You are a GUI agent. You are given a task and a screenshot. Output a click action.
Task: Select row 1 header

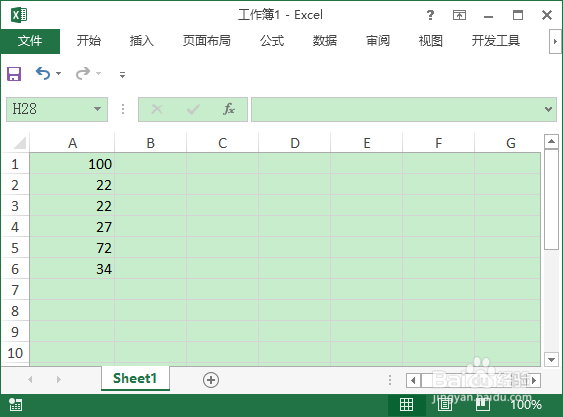point(15,164)
